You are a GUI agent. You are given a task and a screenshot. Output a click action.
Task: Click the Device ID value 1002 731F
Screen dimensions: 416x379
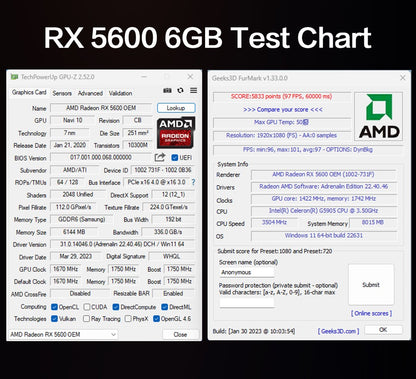tap(163, 170)
